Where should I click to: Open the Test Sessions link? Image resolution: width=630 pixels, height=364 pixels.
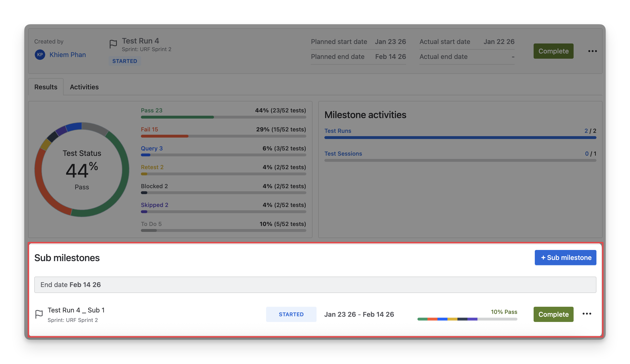pyautogui.click(x=343, y=154)
